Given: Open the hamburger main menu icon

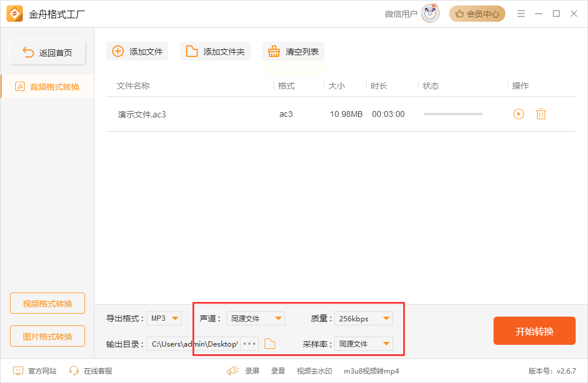Looking at the screenshot, I should [x=521, y=14].
